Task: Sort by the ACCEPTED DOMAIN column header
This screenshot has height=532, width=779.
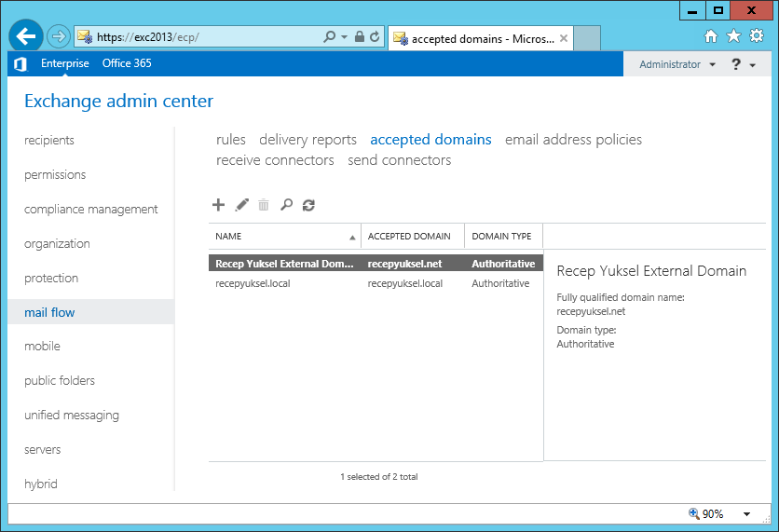Action: tap(413, 236)
